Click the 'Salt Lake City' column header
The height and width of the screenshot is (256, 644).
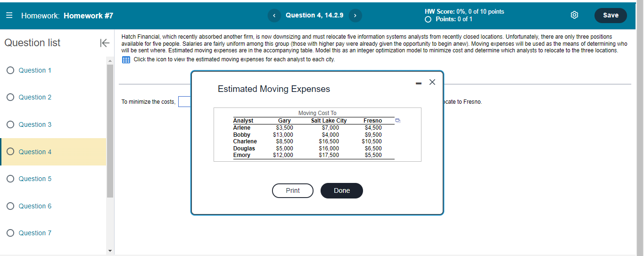(x=329, y=121)
